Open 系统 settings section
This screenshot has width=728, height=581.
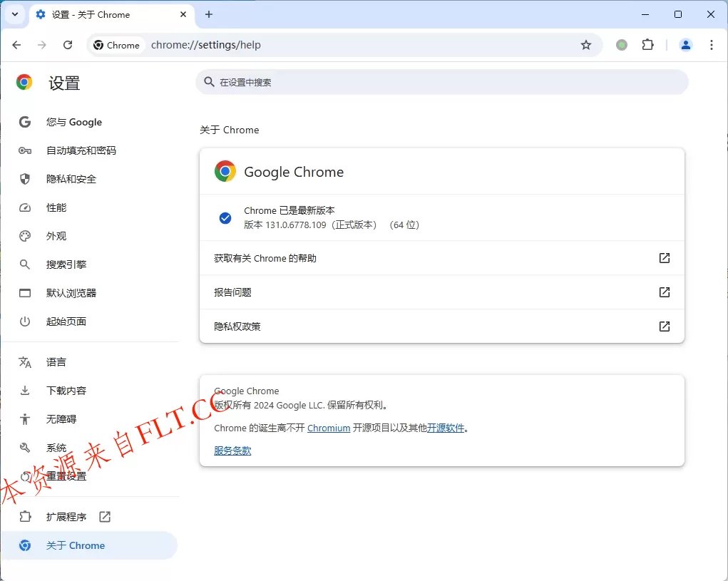pos(90,448)
